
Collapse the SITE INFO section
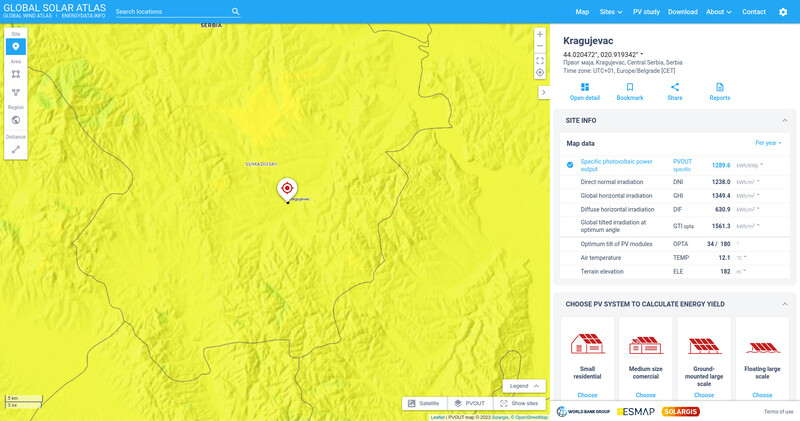(x=782, y=120)
